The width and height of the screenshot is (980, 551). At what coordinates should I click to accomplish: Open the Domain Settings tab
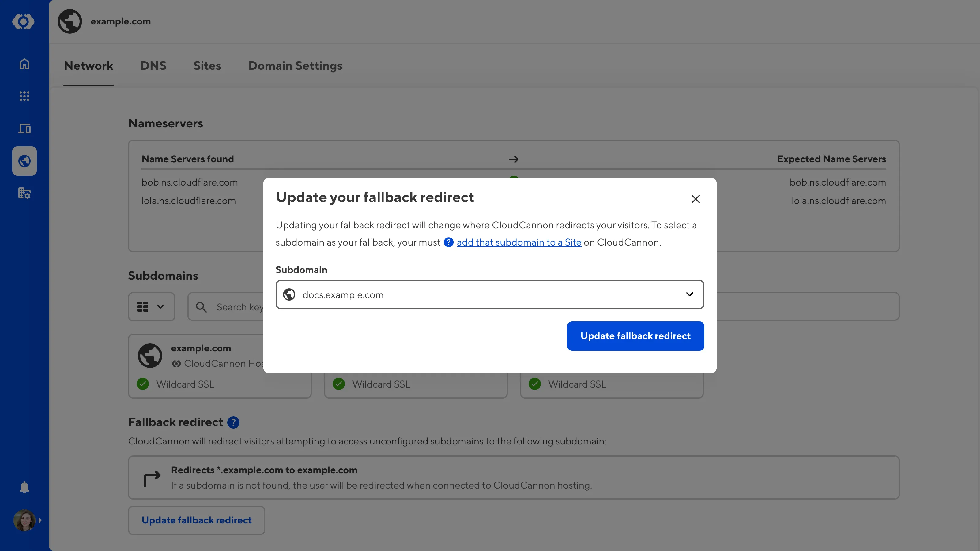295,66
